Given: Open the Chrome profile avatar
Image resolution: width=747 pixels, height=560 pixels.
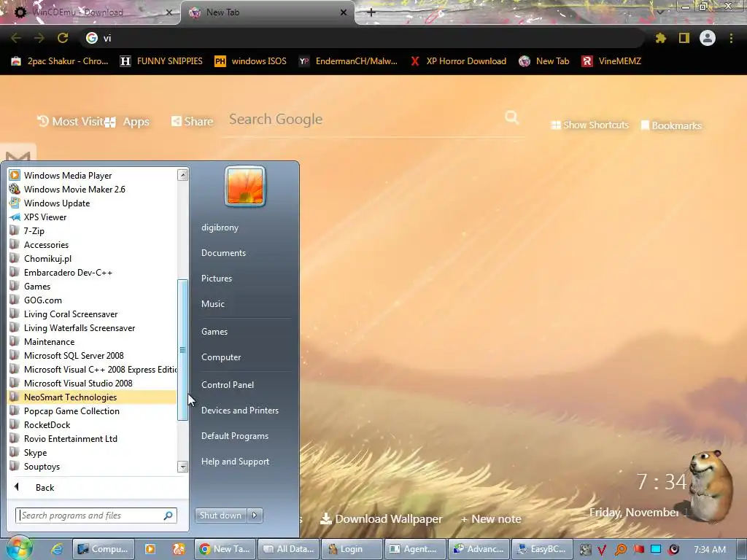Looking at the screenshot, I should pos(708,38).
